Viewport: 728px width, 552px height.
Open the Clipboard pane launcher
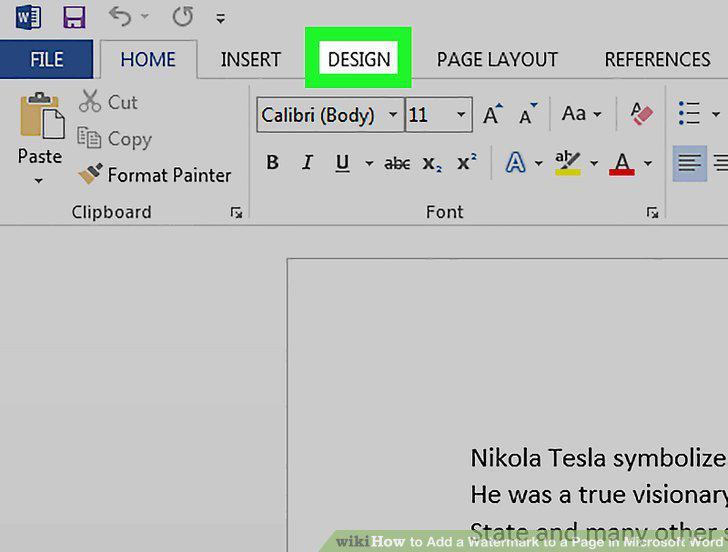coord(236,213)
